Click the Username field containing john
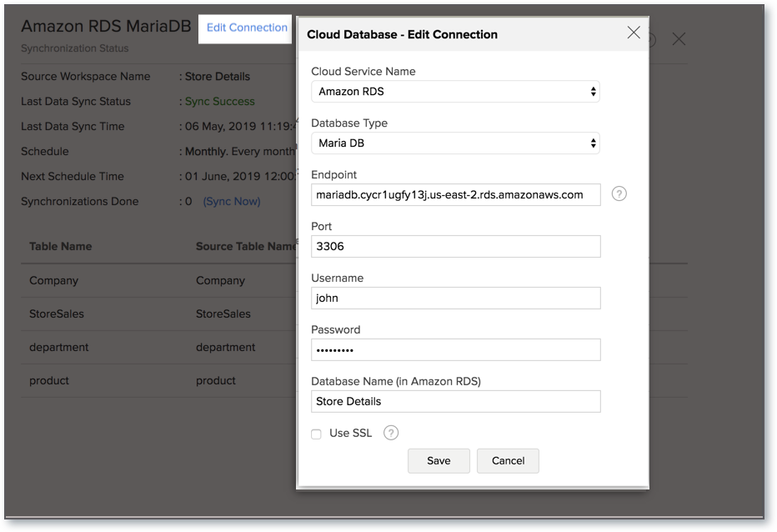 [x=455, y=298]
